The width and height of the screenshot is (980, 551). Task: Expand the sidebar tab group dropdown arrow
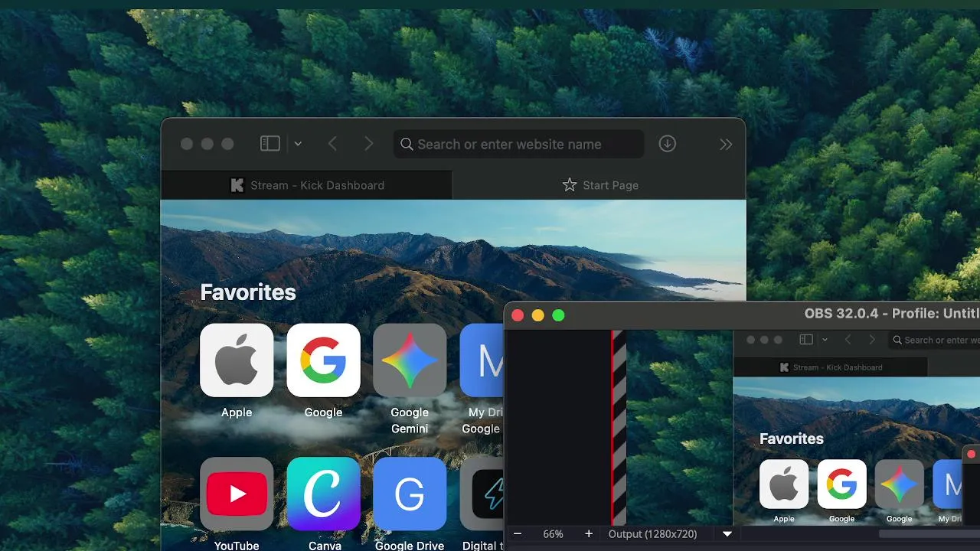click(298, 144)
